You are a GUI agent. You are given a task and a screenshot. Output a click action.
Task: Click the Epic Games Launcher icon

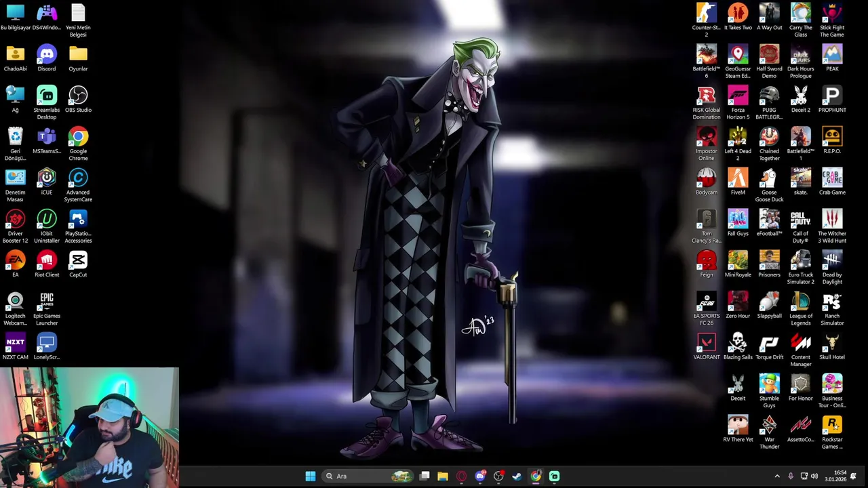point(47,309)
